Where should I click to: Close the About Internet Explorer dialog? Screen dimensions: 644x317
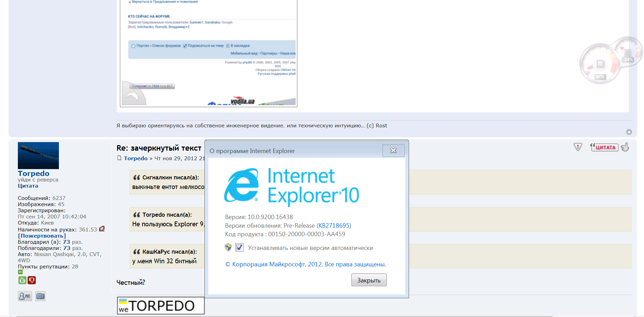[x=393, y=151]
